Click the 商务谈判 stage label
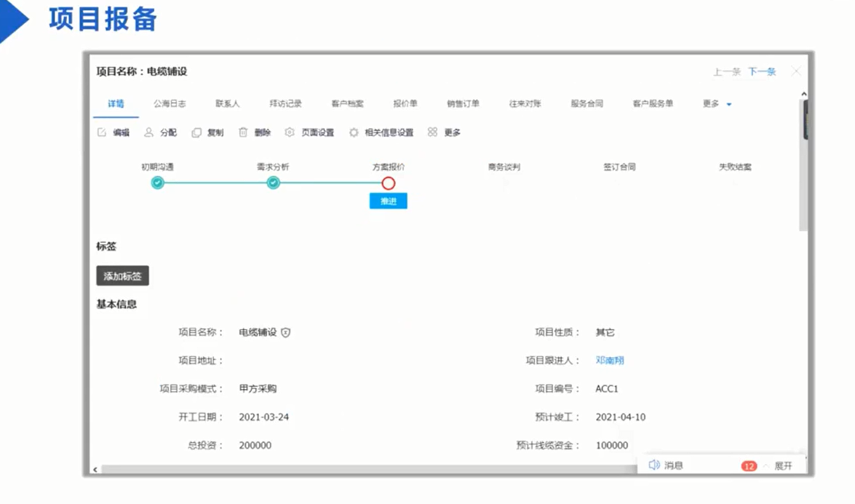This screenshot has height=504, width=855. point(504,167)
